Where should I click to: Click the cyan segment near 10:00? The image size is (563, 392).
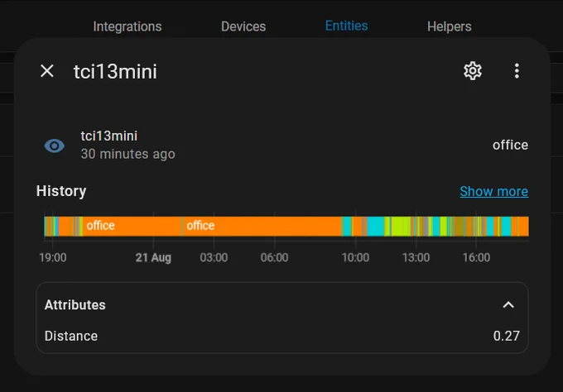(376, 226)
